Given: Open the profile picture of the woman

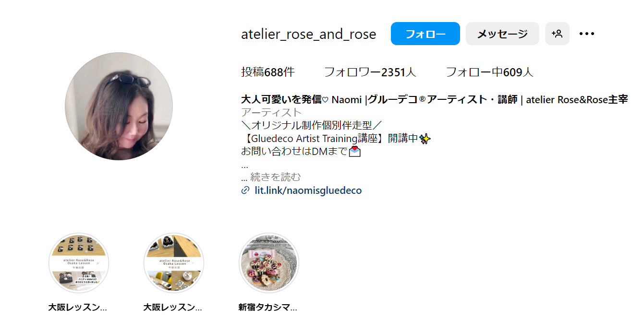Looking at the screenshot, I should pos(119,106).
